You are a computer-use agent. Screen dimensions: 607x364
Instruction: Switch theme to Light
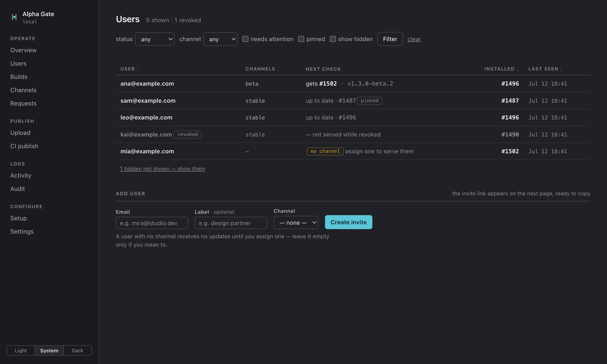coord(21,350)
